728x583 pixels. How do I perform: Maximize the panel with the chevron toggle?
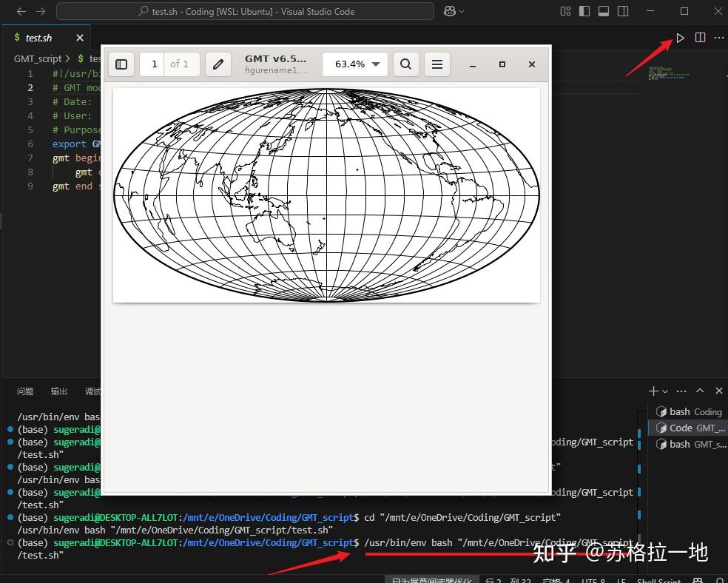pyautogui.click(x=699, y=391)
